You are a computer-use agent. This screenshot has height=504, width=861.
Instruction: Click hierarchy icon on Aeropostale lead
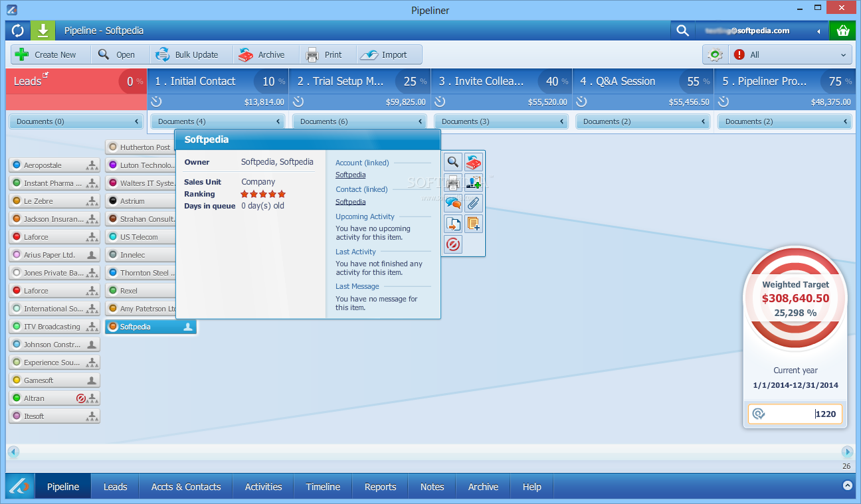tap(92, 165)
